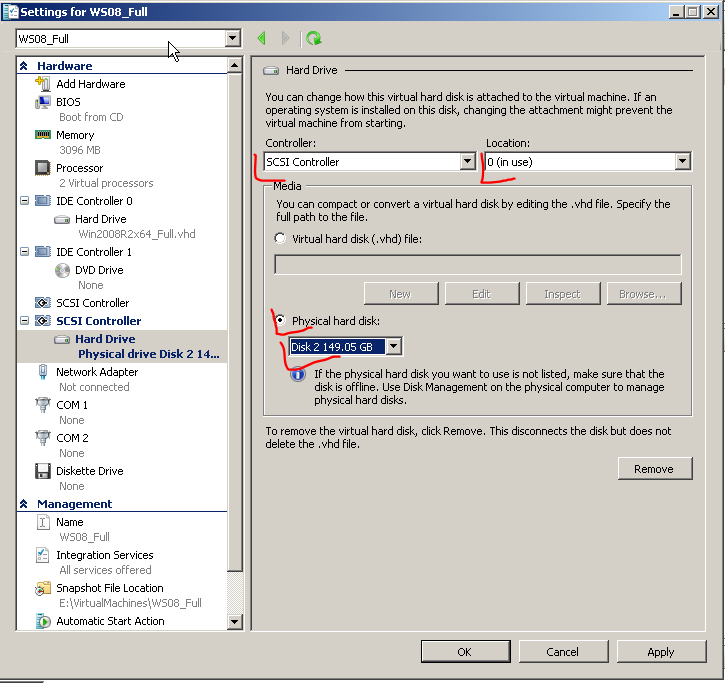Click the disabled Inspect button

tap(562, 294)
